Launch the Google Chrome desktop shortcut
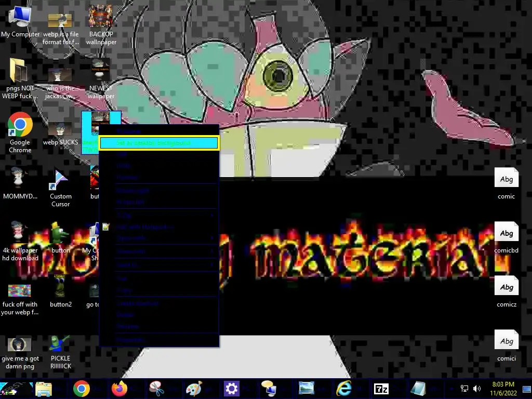Viewport: 532px width, 399px height. [x=20, y=132]
